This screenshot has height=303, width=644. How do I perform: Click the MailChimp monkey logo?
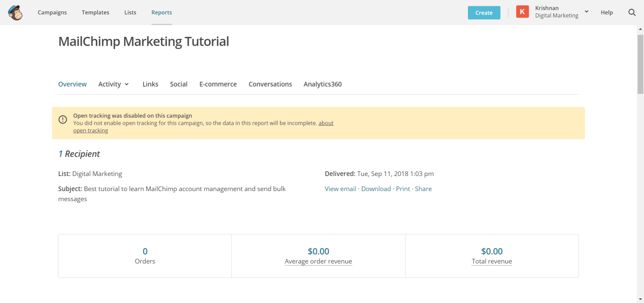pyautogui.click(x=16, y=13)
